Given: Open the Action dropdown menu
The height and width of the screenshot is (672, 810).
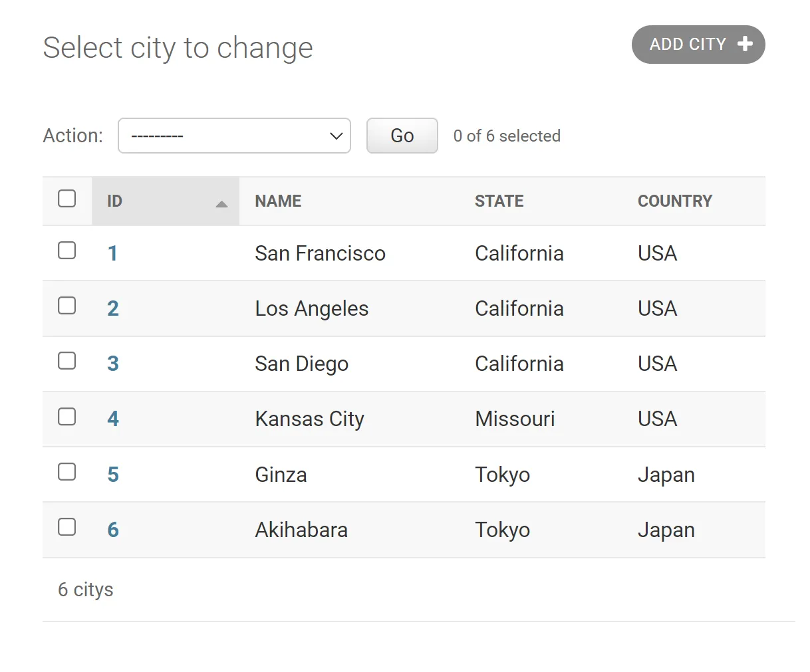Looking at the screenshot, I should click(x=234, y=136).
